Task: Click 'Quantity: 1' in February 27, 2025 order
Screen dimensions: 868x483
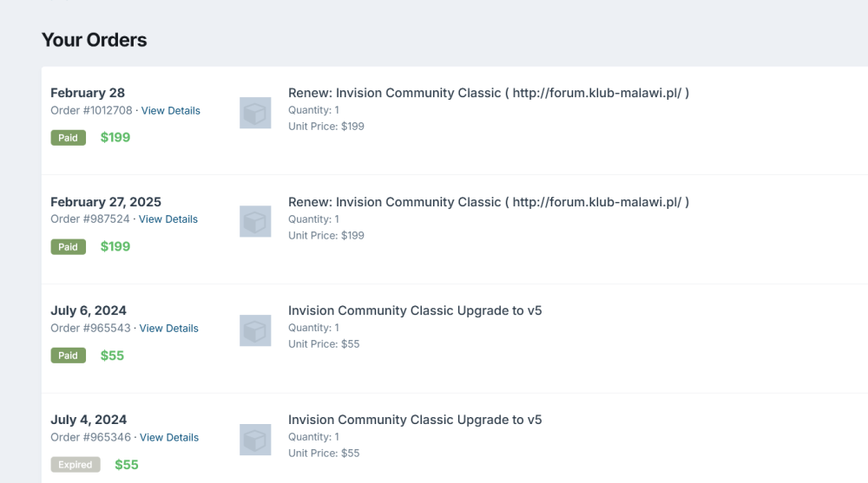Action: [313, 219]
